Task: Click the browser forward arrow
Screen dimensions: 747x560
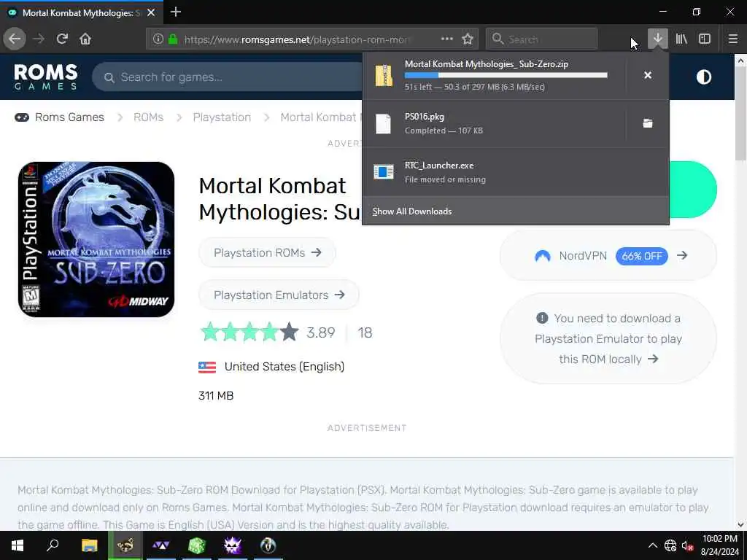Action: coord(39,39)
